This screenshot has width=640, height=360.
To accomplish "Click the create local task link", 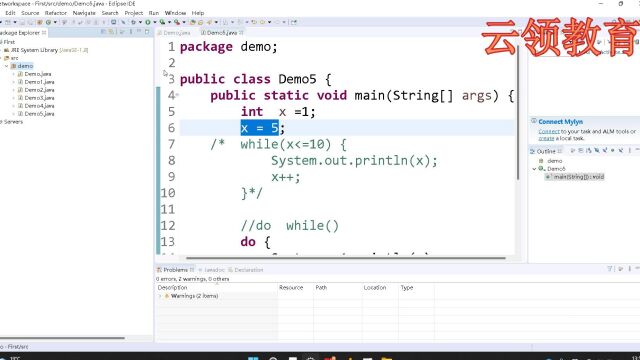I will coord(547,139).
